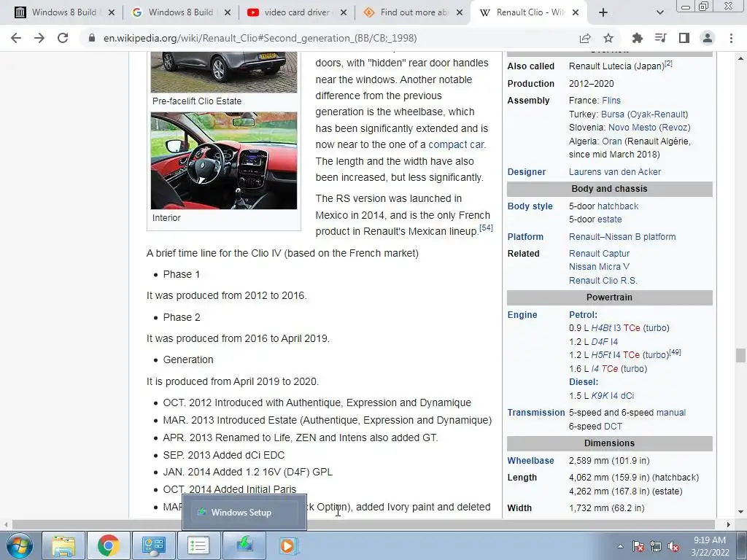Close the first Windows 8 Build tab
747x560 pixels.
(x=112, y=12)
